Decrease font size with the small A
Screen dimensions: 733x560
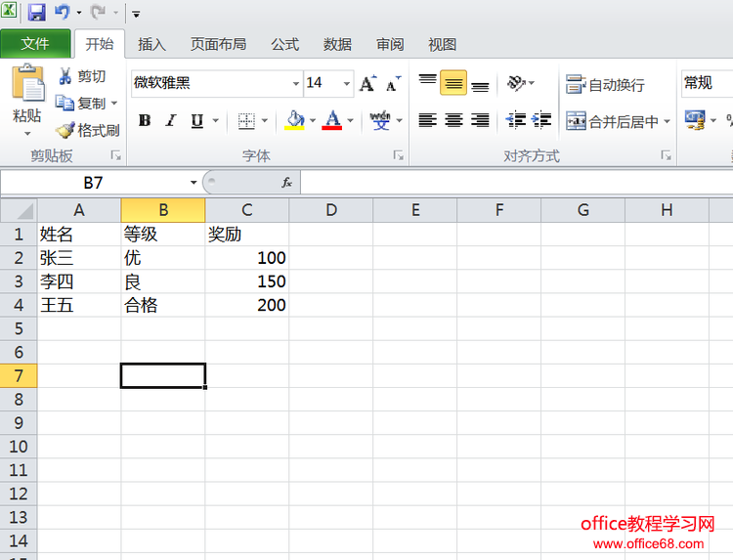393,84
